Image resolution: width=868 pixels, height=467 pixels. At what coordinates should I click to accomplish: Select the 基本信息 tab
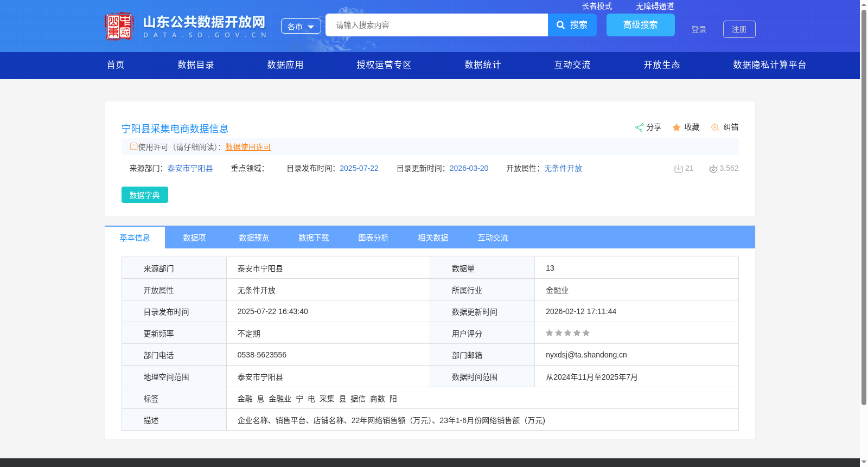tap(135, 238)
